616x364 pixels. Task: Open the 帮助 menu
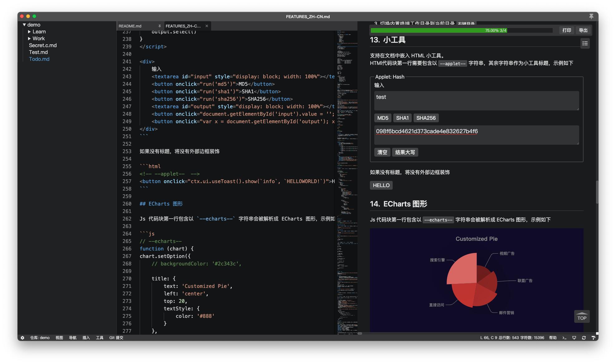553,338
